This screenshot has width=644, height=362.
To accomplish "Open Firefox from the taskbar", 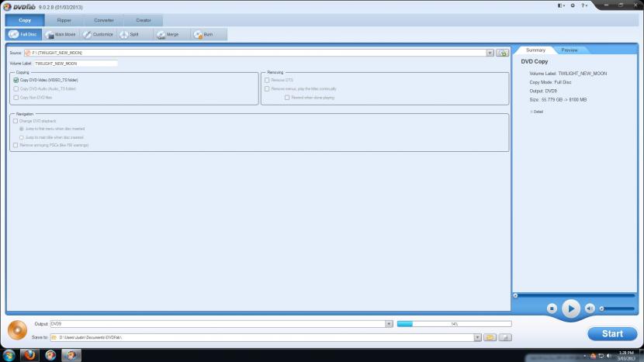I will coord(29,355).
